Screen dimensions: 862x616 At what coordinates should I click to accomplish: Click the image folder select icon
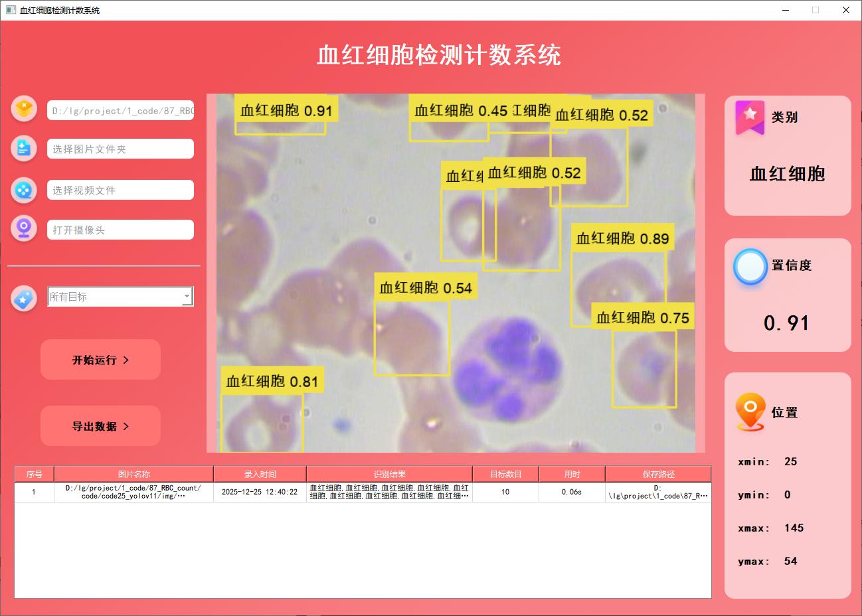[x=24, y=148]
